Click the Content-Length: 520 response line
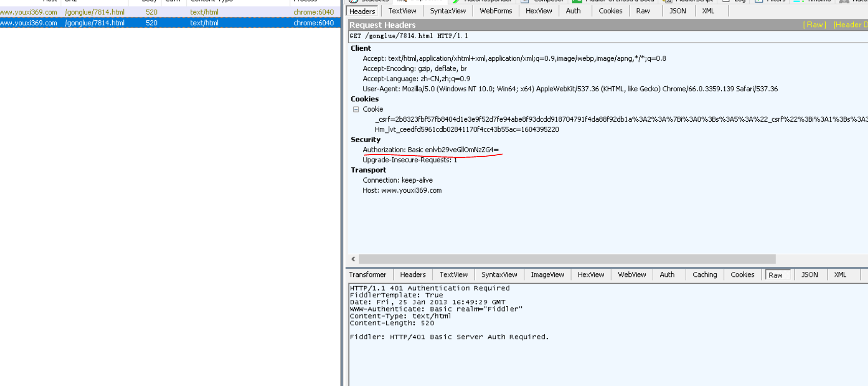This screenshot has width=868, height=386. pos(392,323)
